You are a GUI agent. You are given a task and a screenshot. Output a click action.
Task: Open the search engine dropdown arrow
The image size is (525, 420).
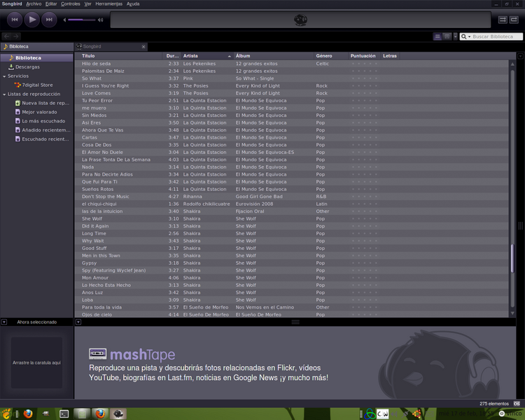coord(468,36)
